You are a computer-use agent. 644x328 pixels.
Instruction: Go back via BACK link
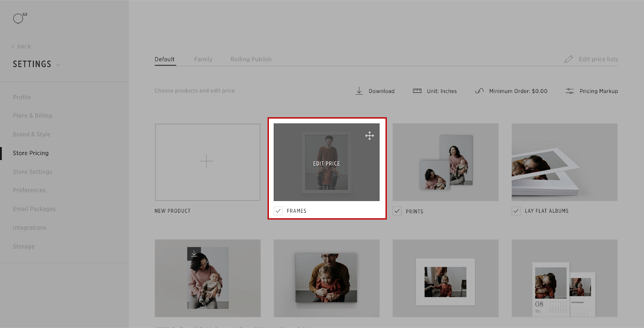(24, 47)
